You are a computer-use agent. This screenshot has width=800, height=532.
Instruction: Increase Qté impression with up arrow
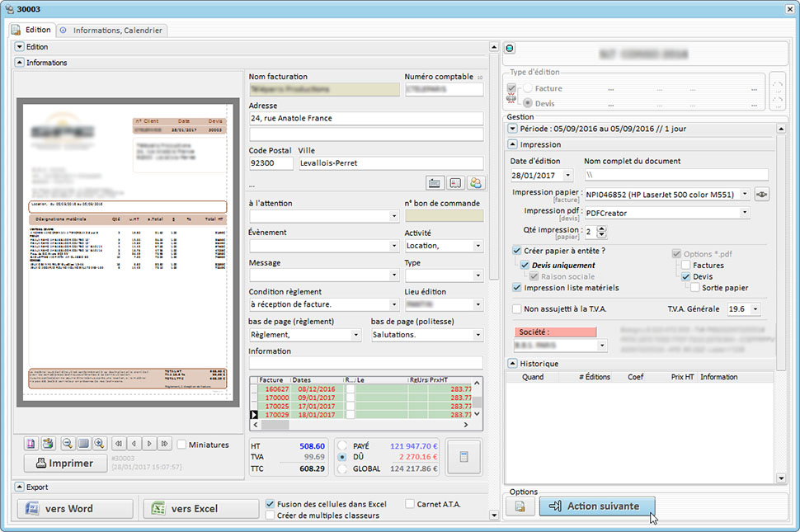tap(601, 228)
